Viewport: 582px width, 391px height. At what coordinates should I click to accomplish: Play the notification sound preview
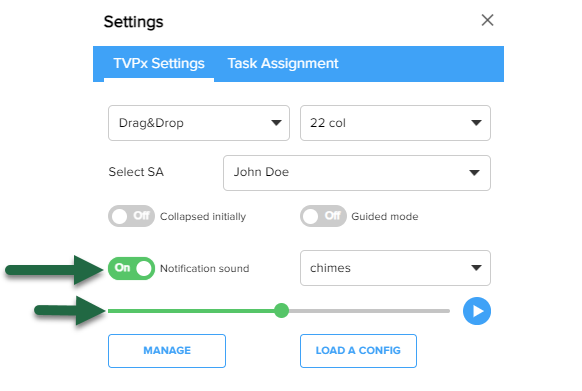477,311
